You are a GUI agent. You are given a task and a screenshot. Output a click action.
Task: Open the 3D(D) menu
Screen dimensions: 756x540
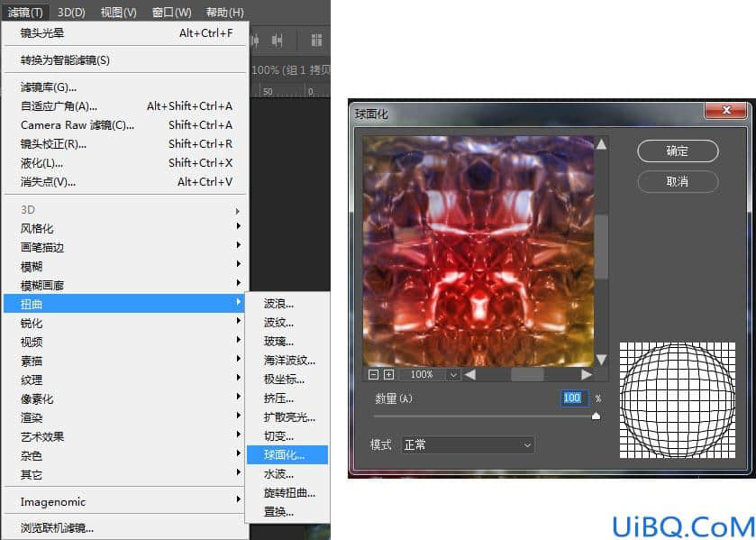71,12
